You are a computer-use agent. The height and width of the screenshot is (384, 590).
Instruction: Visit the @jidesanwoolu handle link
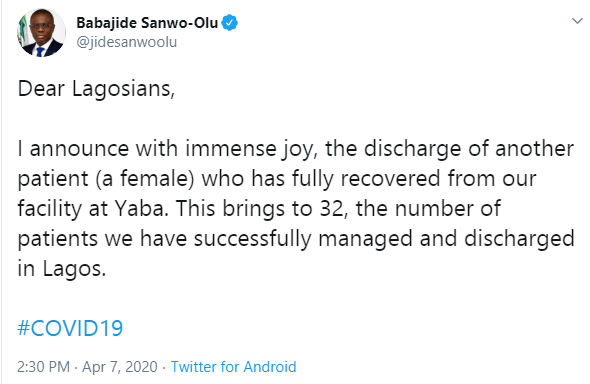click(126, 42)
